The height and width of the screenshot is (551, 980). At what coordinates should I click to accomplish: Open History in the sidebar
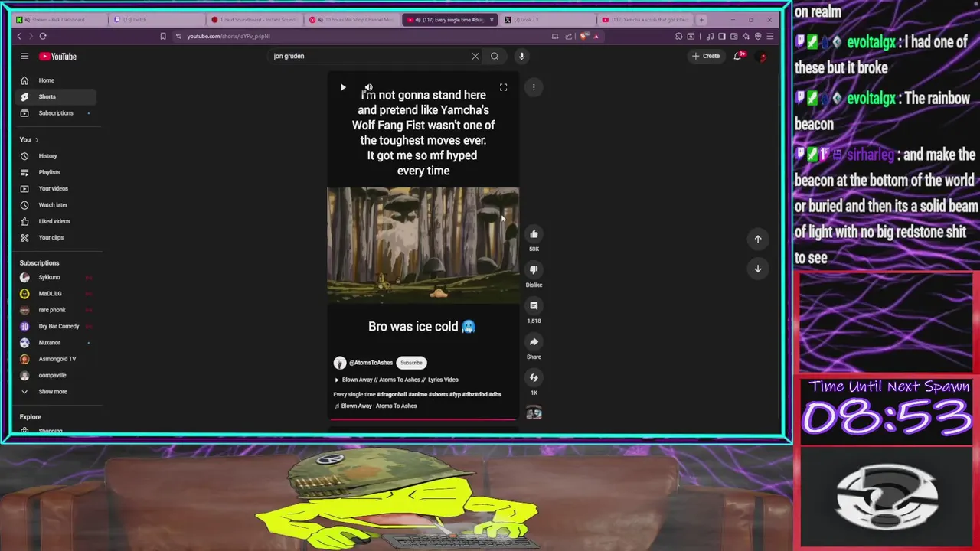(55, 156)
